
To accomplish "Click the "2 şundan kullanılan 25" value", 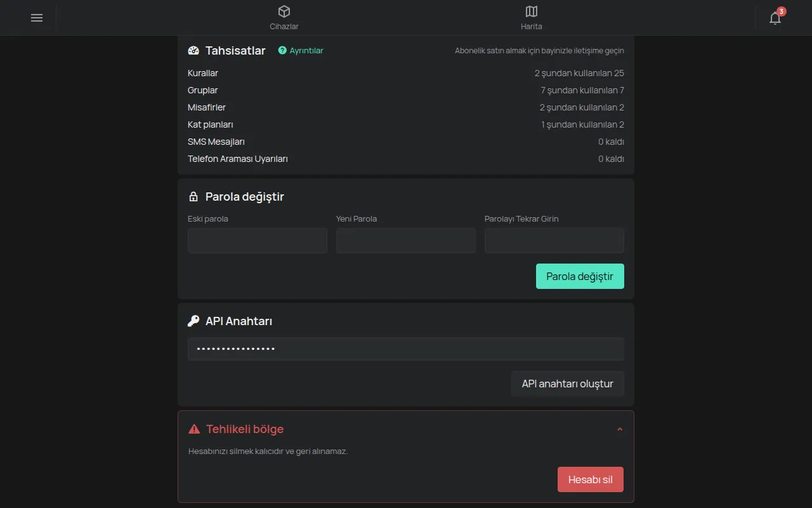I will click(x=579, y=73).
